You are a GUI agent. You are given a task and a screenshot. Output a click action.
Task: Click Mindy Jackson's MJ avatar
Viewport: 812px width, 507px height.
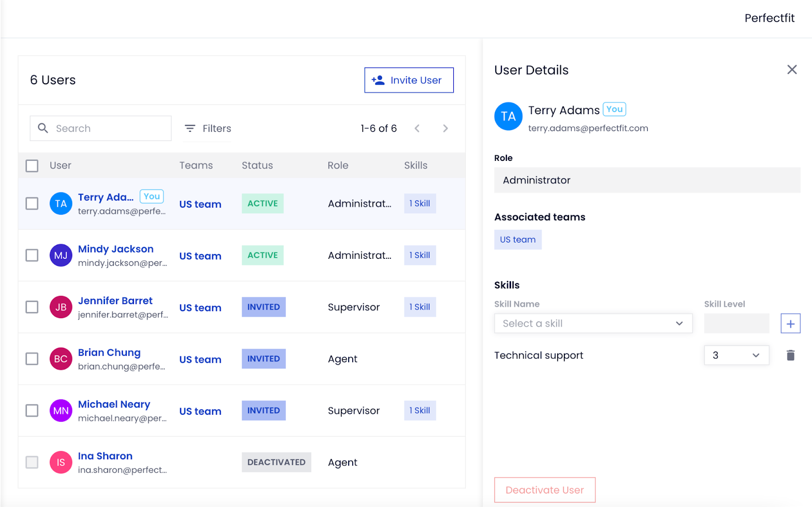coord(61,255)
